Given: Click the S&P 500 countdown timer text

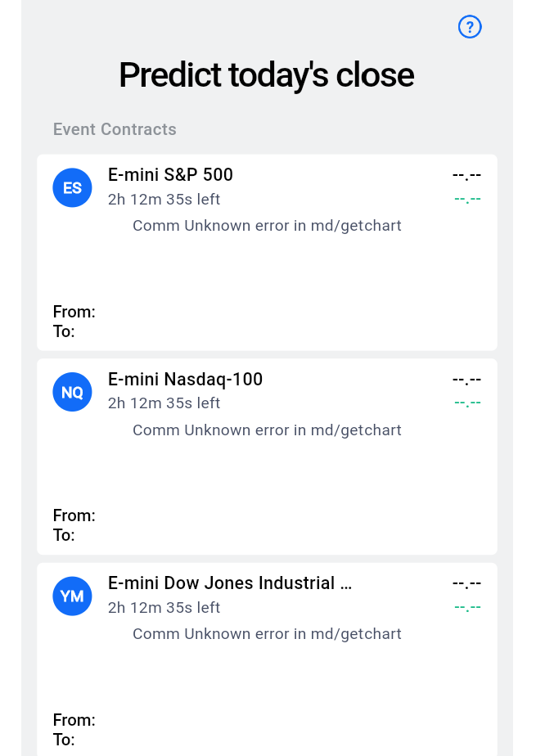Looking at the screenshot, I should pyautogui.click(x=164, y=199).
